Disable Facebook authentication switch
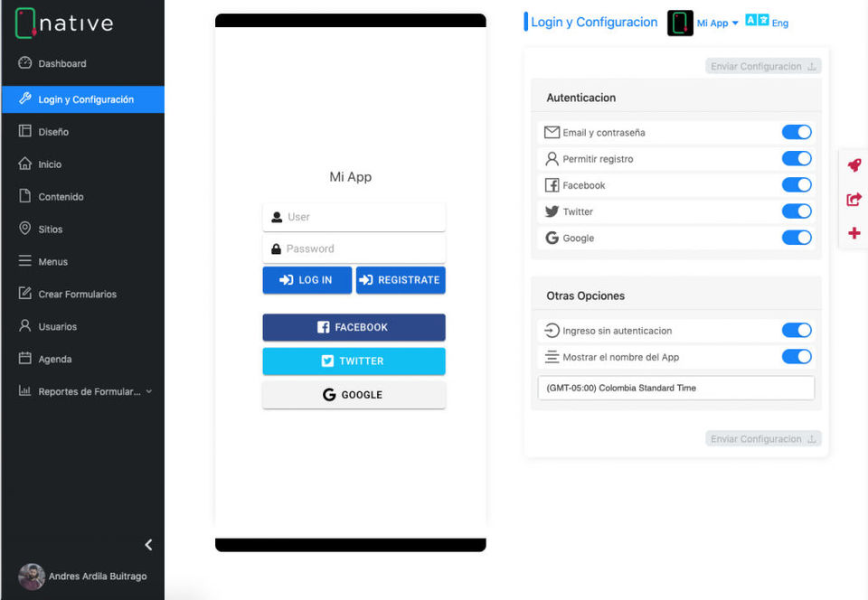Image resolution: width=868 pixels, height=600 pixels. pos(797,184)
